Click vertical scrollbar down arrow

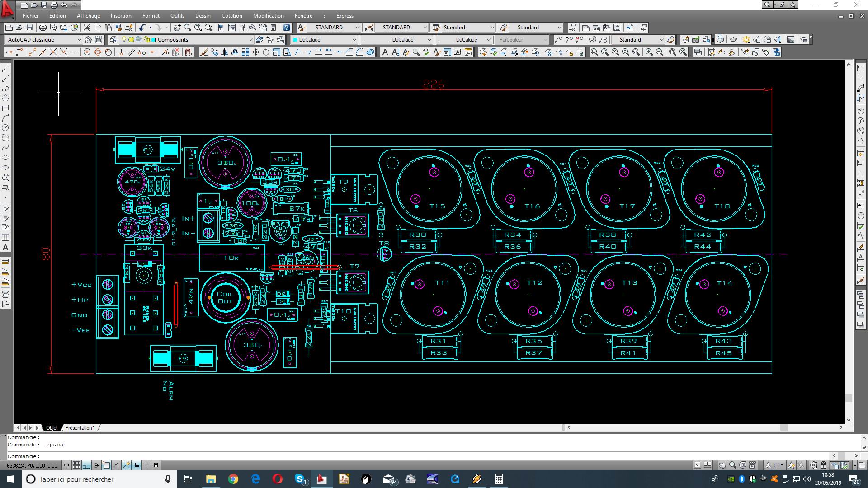[x=849, y=420]
